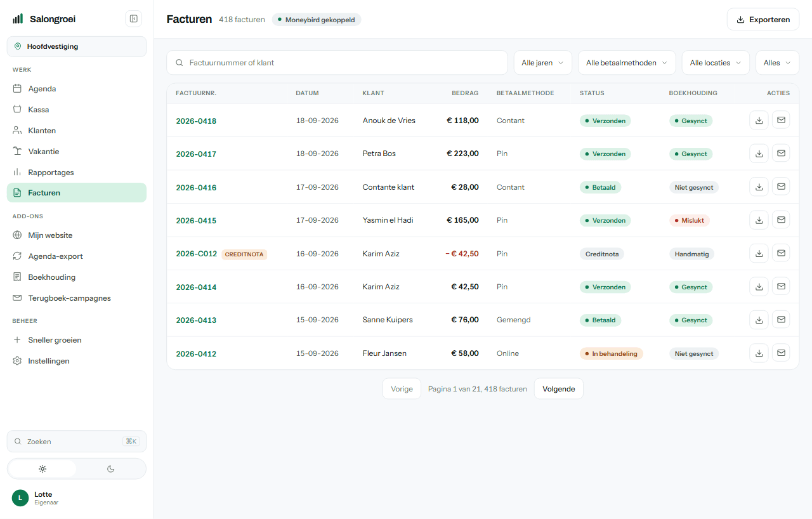Download invoice 2026-0414
Viewport: 812px width, 519px height.
(x=759, y=287)
